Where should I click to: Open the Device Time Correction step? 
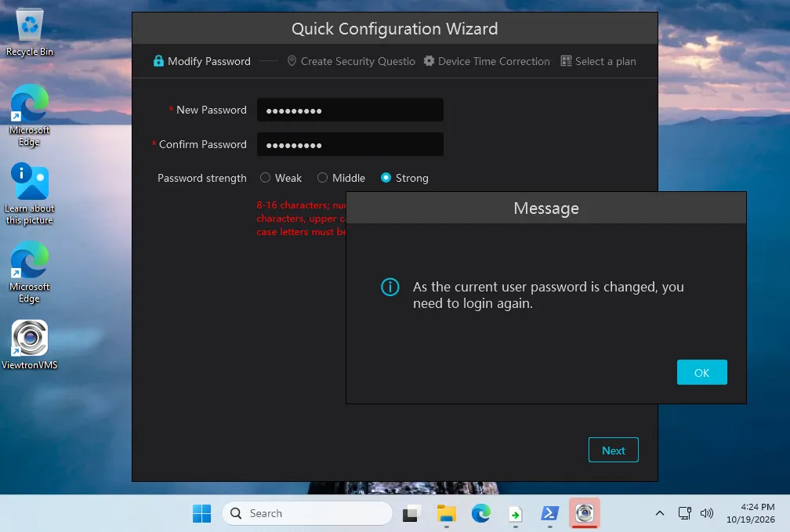coord(487,61)
